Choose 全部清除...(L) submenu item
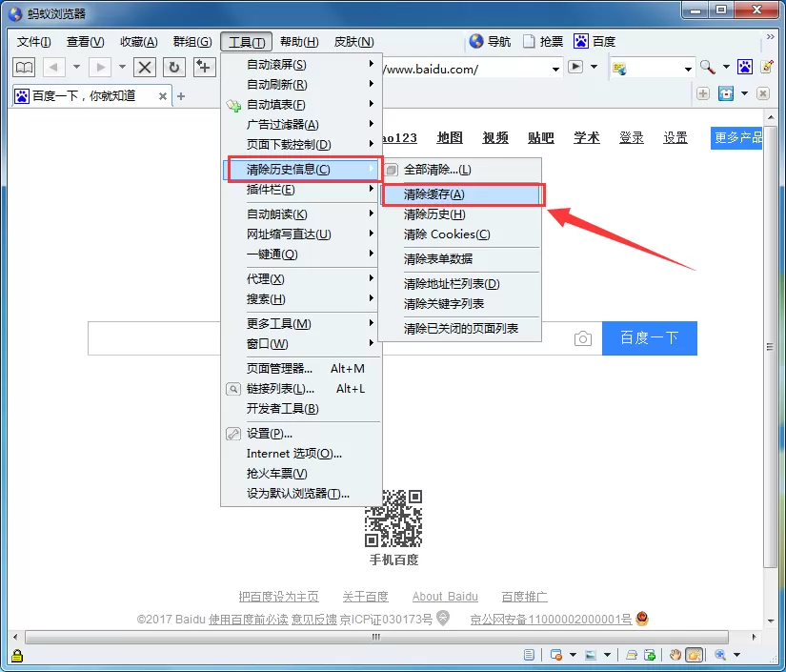 pos(460,170)
